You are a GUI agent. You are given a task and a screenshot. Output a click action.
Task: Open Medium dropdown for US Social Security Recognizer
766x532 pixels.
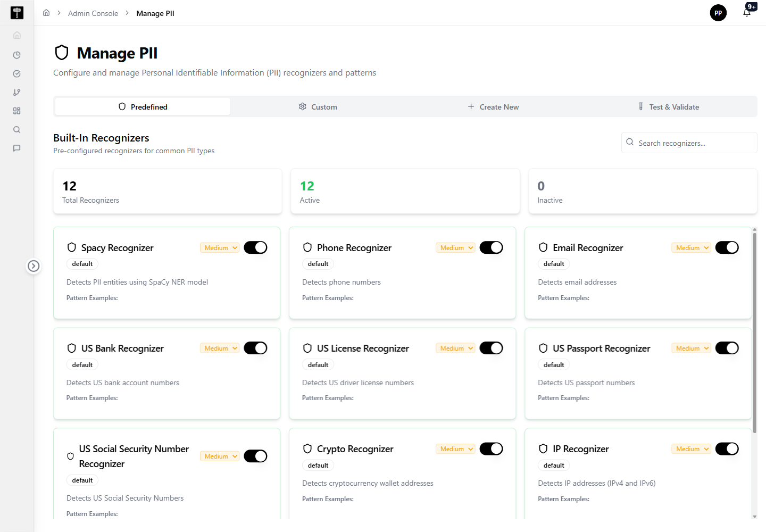220,456
